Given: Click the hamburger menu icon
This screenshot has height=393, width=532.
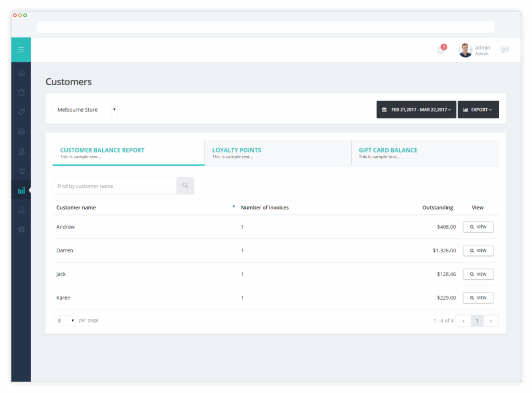Looking at the screenshot, I should [21, 50].
